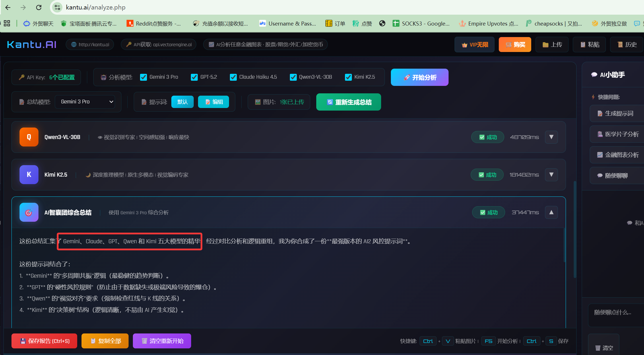This screenshot has width=644, height=355.
Task: Select 医学片子分析 quick question
Action: 618,134
